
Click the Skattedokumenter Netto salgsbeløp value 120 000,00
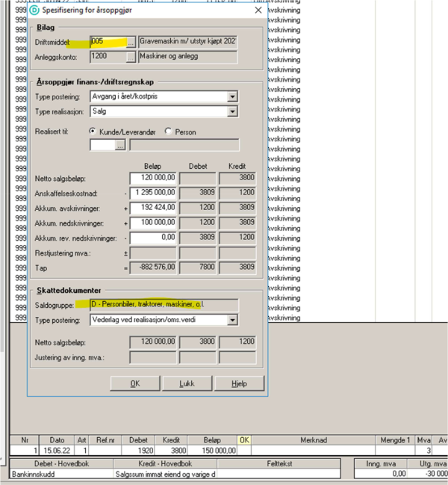(x=153, y=342)
